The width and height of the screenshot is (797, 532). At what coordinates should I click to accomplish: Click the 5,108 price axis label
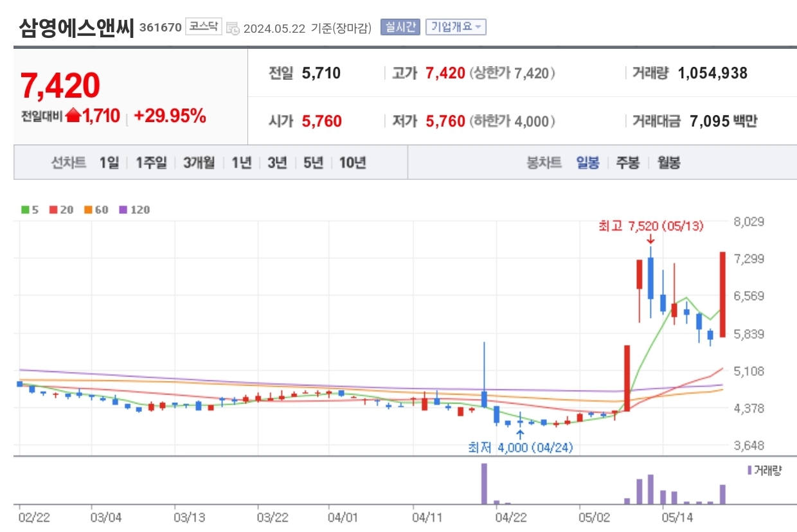pyautogui.click(x=749, y=371)
